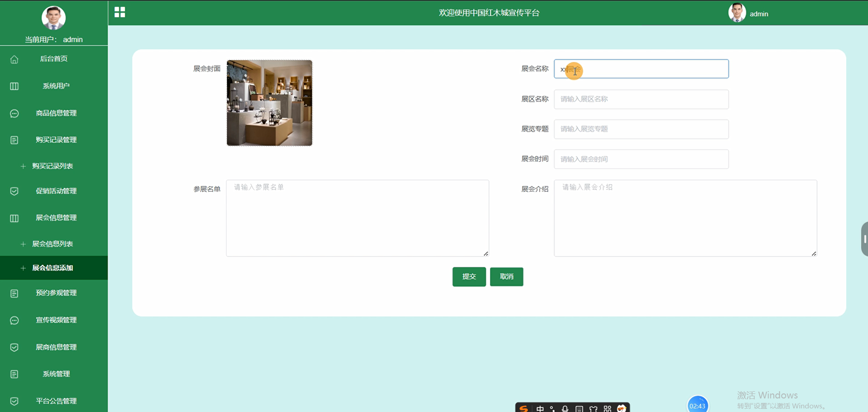Click the admin avatar in the top-right corner
Viewport: 868px width, 412px height.
click(x=737, y=13)
